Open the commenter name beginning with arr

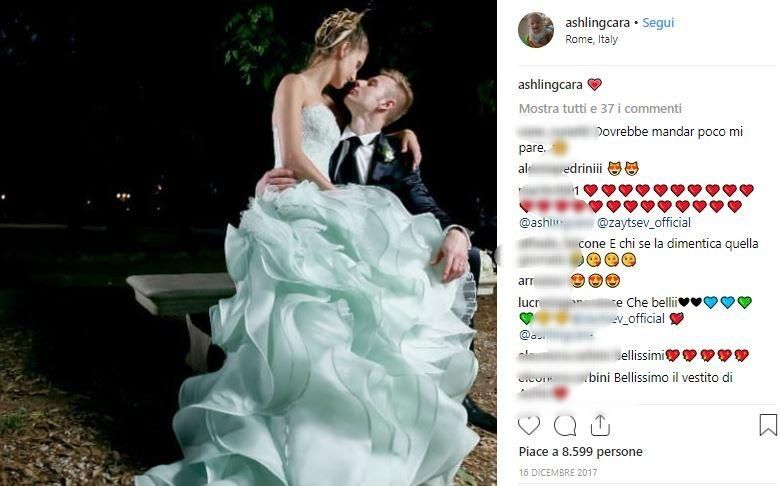tap(541, 281)
